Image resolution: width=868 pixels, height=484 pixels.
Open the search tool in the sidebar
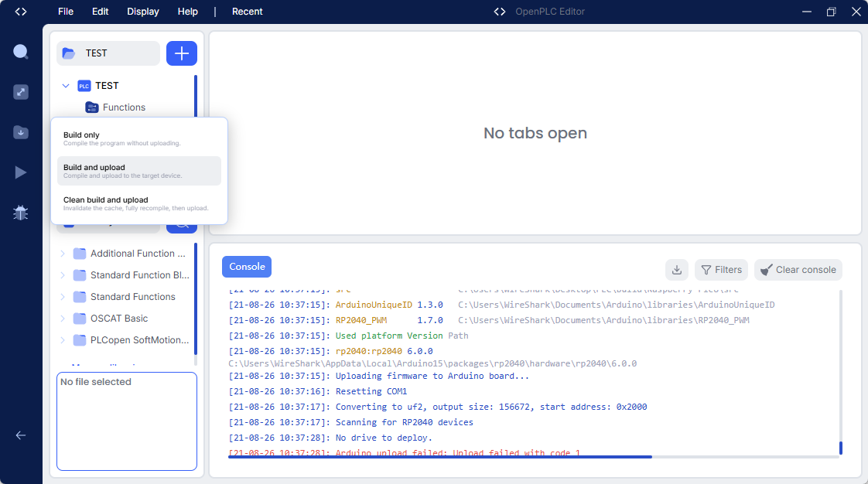click(x=20, y=52)
